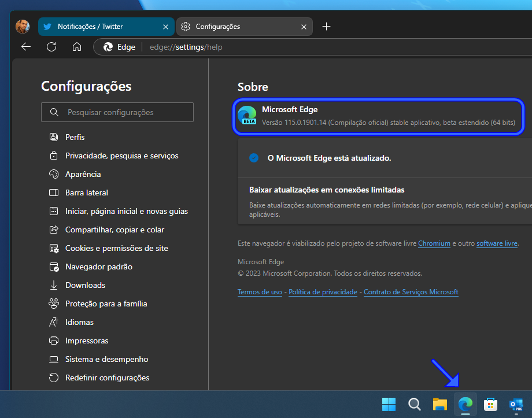Click the sidebar panel icon beside Barra lateral

click(x=54, y=193)
